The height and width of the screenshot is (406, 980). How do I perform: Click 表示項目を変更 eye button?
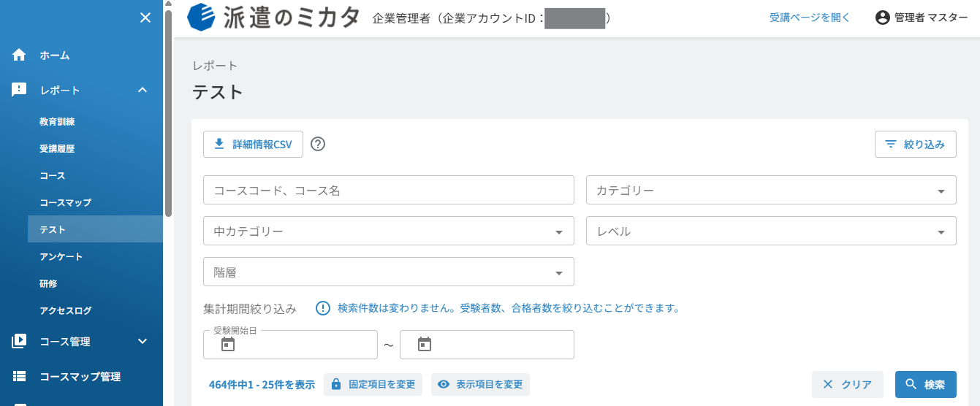480,384
